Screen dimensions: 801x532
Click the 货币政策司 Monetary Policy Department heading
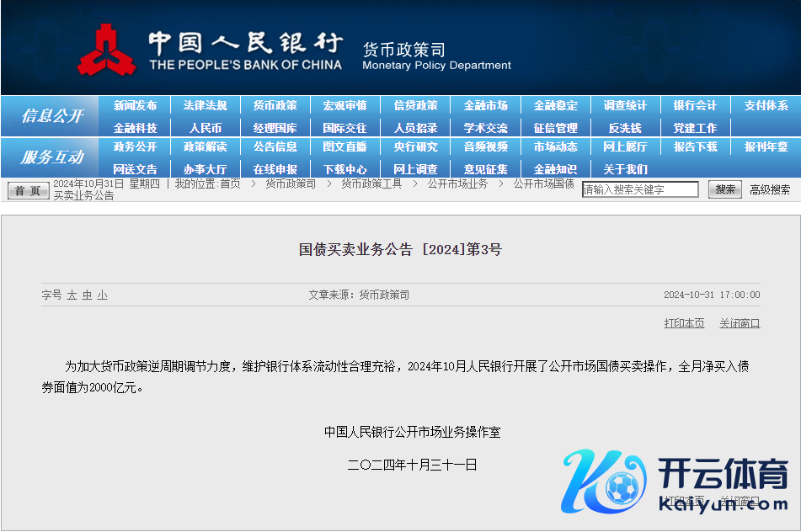[437, 56]
